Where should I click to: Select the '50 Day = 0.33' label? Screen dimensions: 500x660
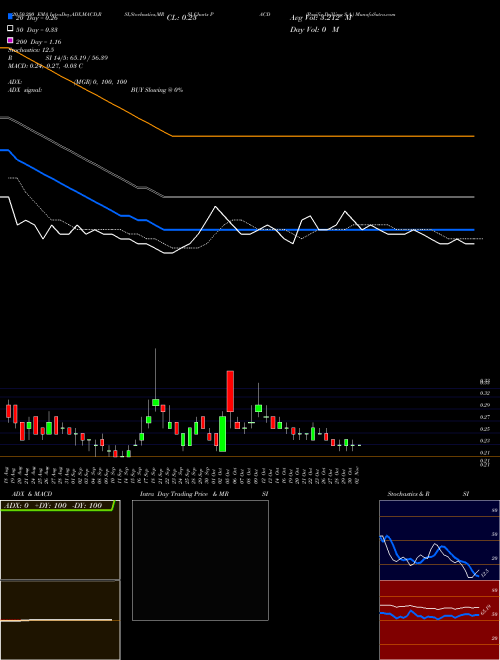click(37, 30)
